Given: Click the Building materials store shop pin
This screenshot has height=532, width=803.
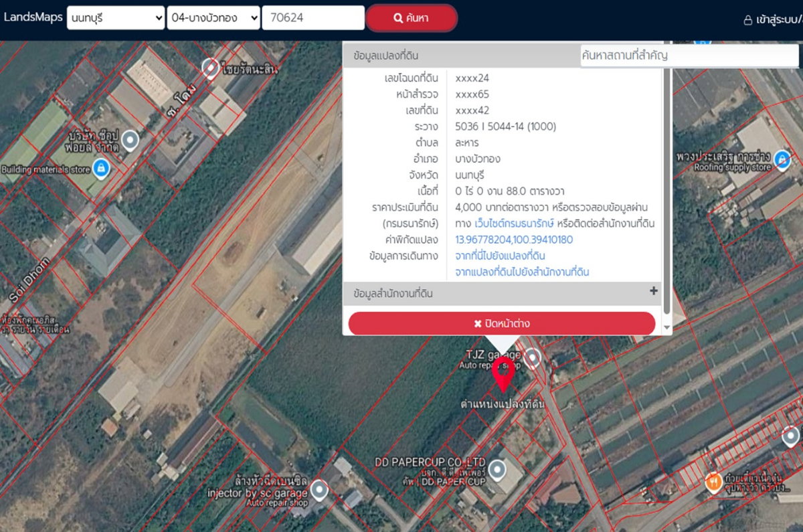Looking at the screenshot, I should coord(100,169).
